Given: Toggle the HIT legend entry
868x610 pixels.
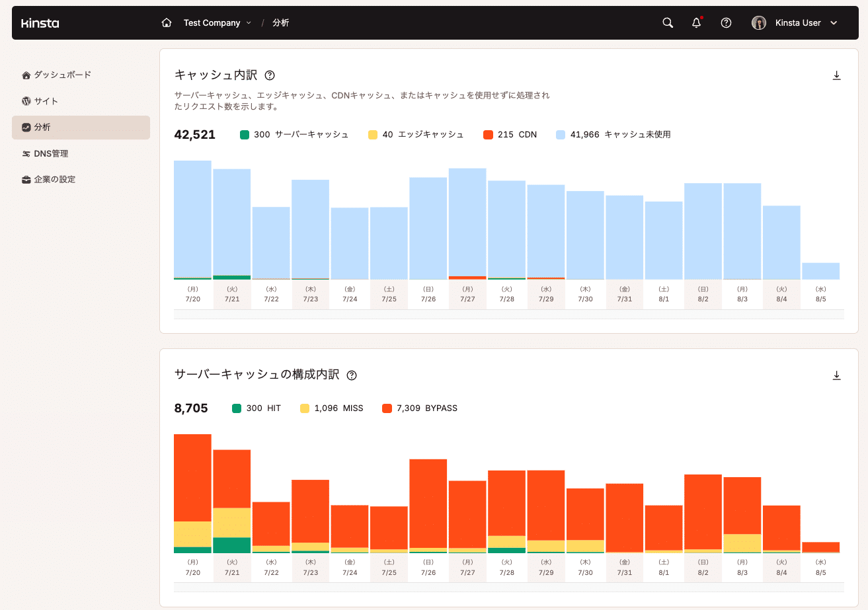Looking at the screenshot, I should [x=256, y=408].
